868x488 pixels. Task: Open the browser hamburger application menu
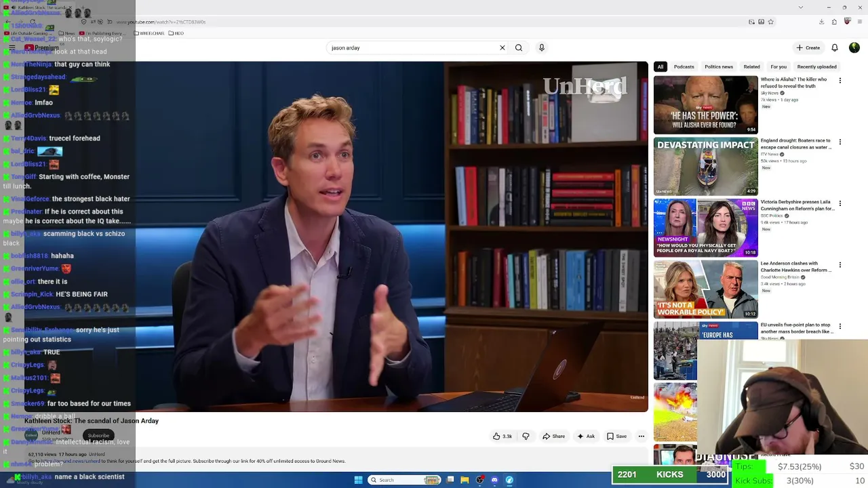point(860,22)
